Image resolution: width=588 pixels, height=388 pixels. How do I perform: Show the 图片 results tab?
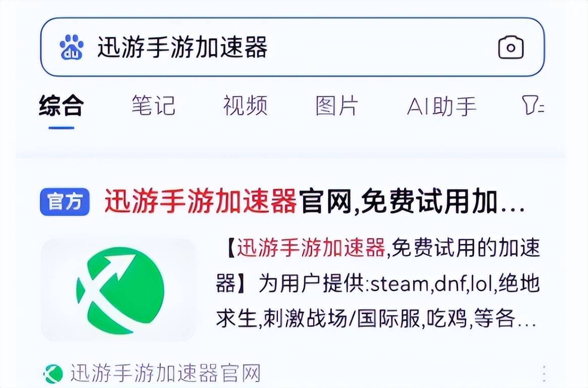(337, 106)
